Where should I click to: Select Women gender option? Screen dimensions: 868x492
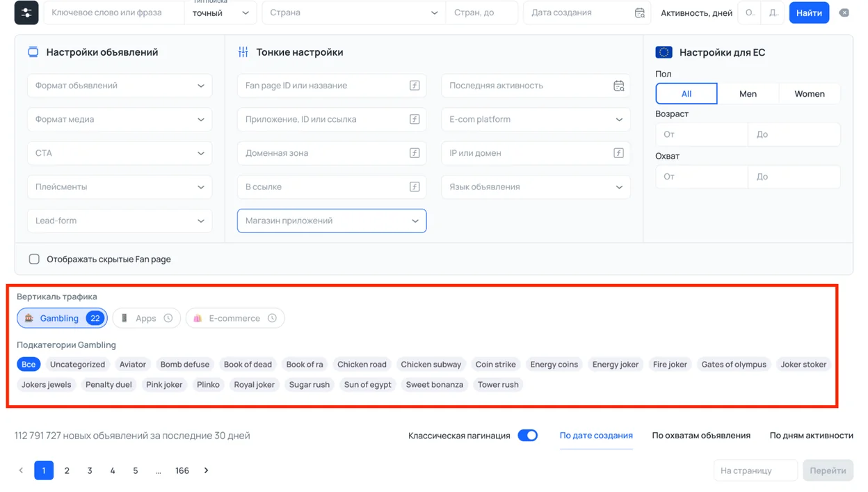(810, 93)
